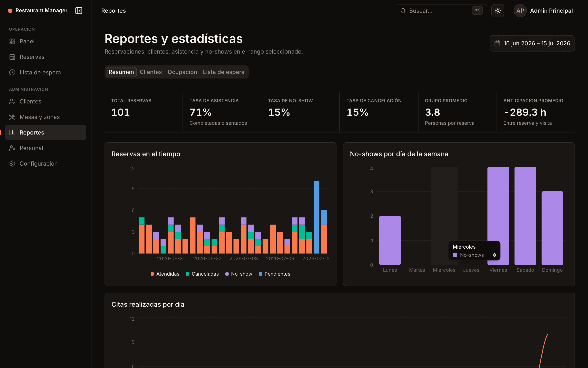Click the Sábado no-shows bar
Screen dimensions: 588x368
click(525, 216)
